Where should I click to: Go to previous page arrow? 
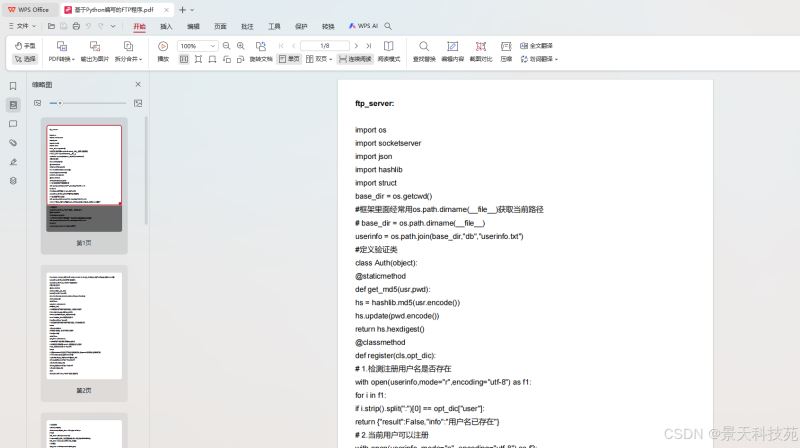[293, 46]
